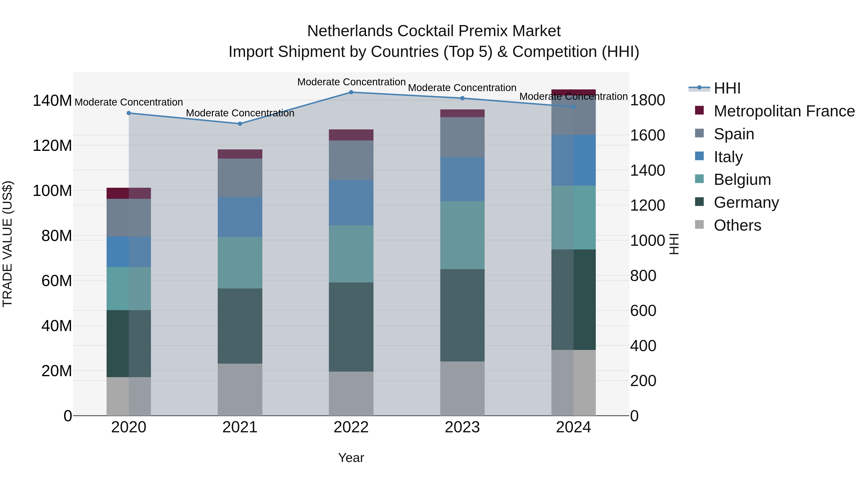Toggle the Germany legend entry
The width and height of the screenshot is (868, 488).
[x=737, y=202]
